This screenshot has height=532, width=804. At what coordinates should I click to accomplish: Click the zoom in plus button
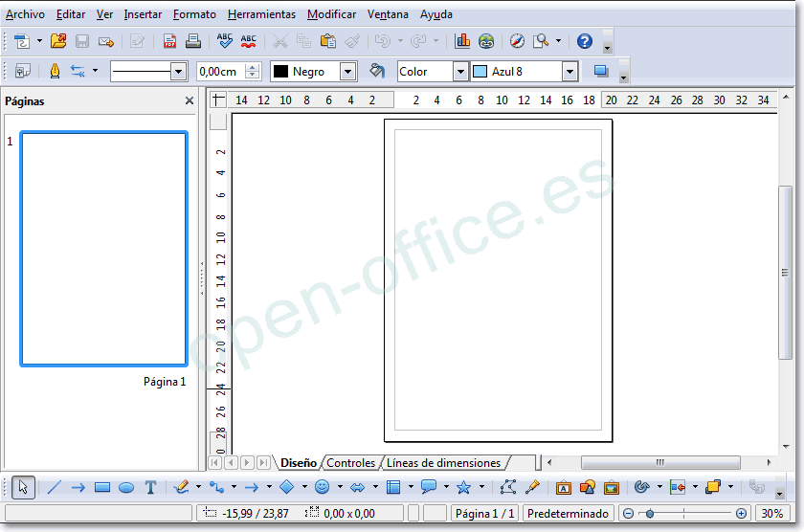pos(741,514)
